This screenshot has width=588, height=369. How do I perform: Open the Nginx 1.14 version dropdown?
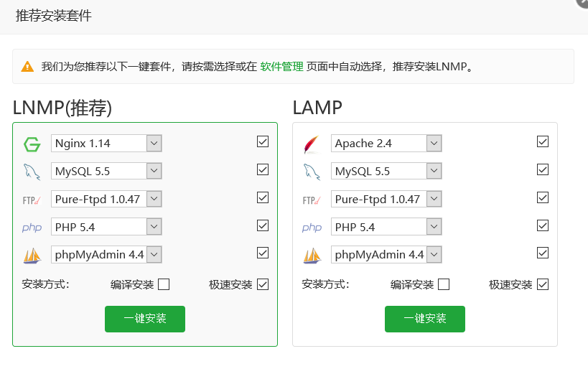click(154, 144)
